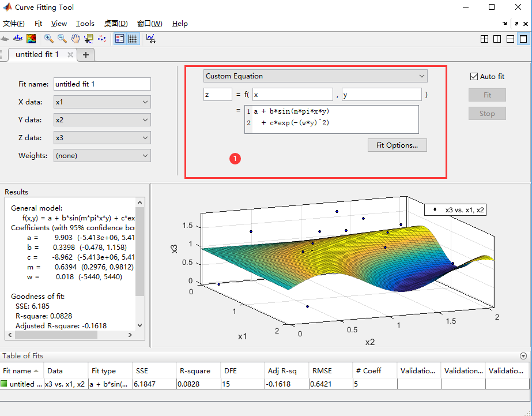Close the document with the menu bar X

[x=526, y=24]
